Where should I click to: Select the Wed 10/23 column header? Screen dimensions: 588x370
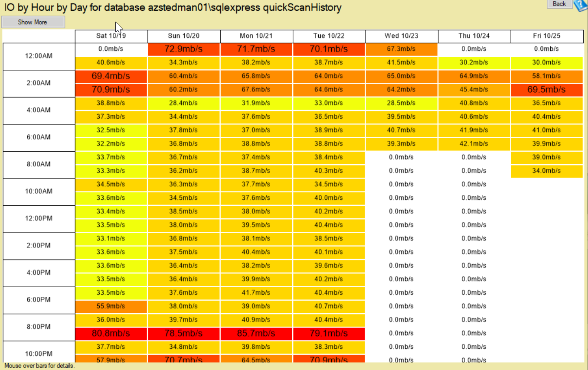click(x=402, y=36)
